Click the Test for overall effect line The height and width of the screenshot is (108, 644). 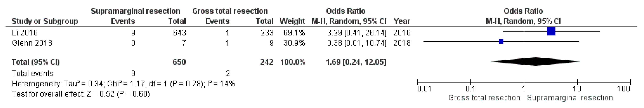coord(81,94)
